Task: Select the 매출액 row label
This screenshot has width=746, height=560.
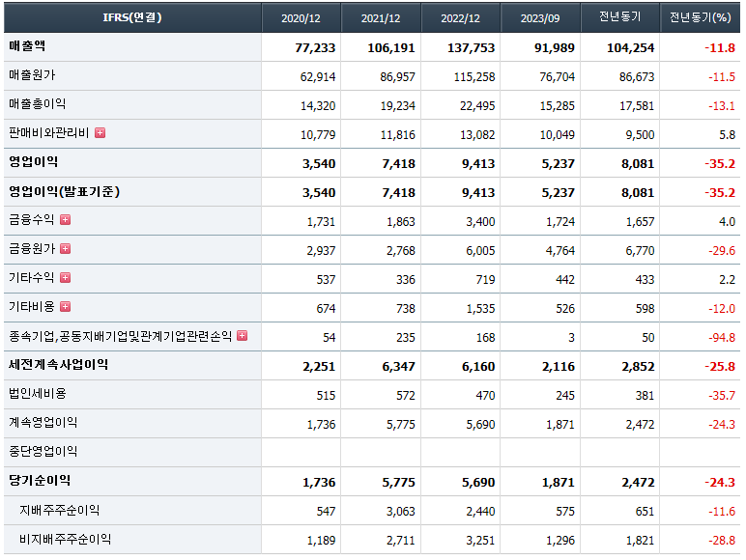Action: (27, 46)
